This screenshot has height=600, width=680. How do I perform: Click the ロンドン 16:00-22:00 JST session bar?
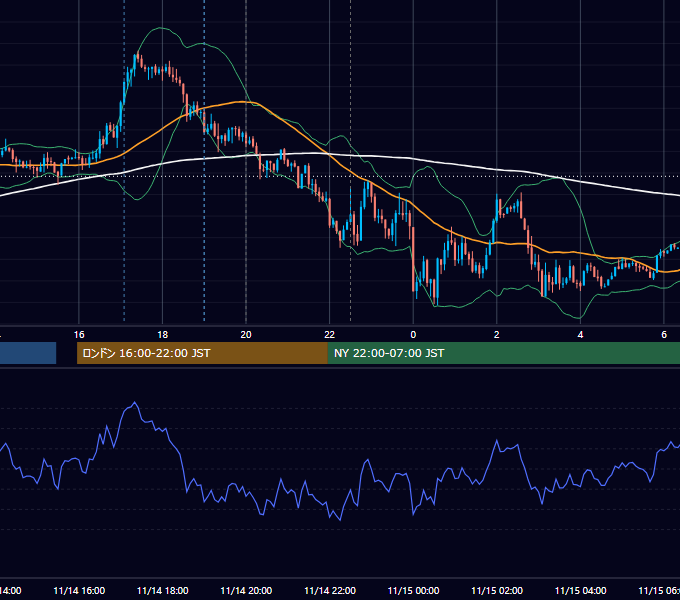pyautogui.click(x=202, y=353)
